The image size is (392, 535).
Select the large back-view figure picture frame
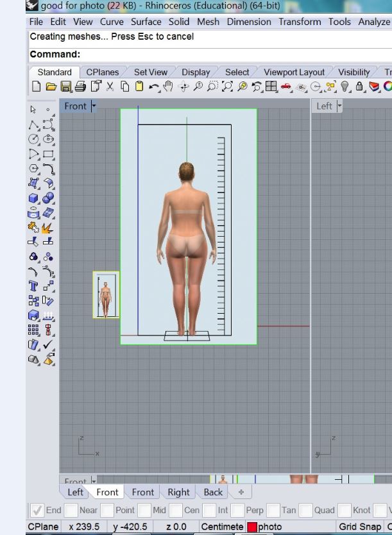coord(189,226)
